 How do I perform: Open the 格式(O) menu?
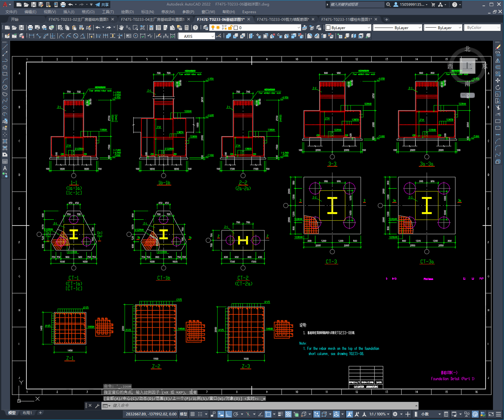pyautogui.click(x=88, y=12)
